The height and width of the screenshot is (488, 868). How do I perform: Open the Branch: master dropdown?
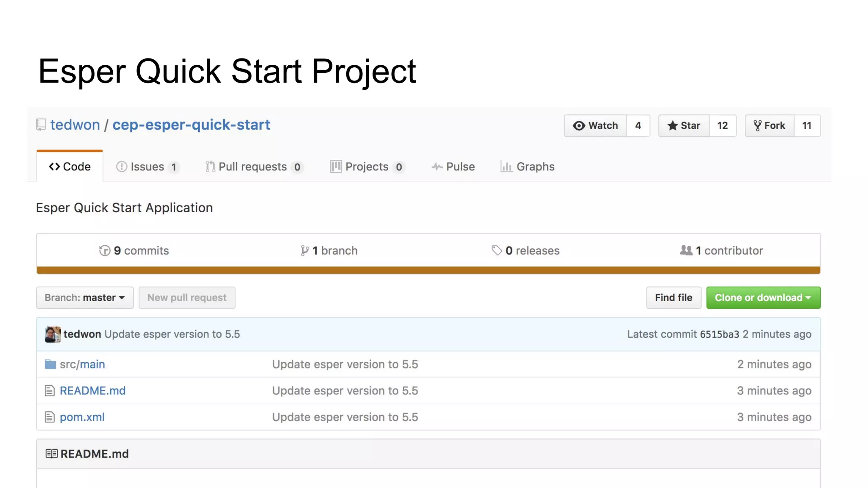point(85,298)
